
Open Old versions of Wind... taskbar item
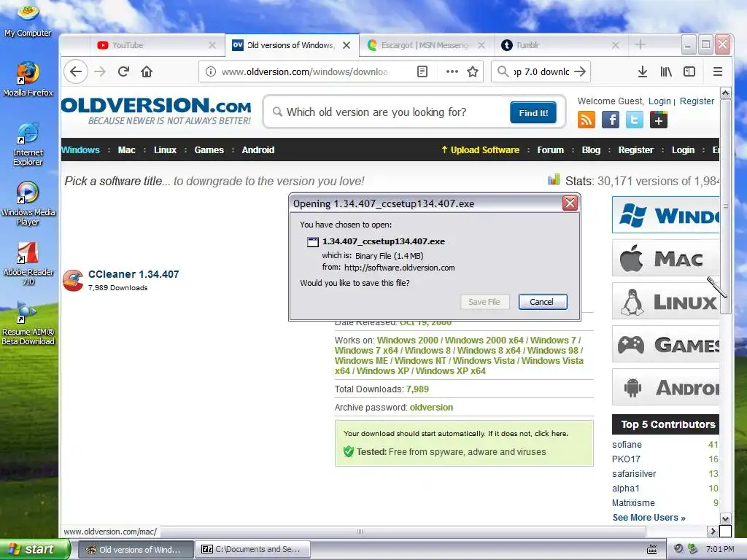(x=136, y=549)
